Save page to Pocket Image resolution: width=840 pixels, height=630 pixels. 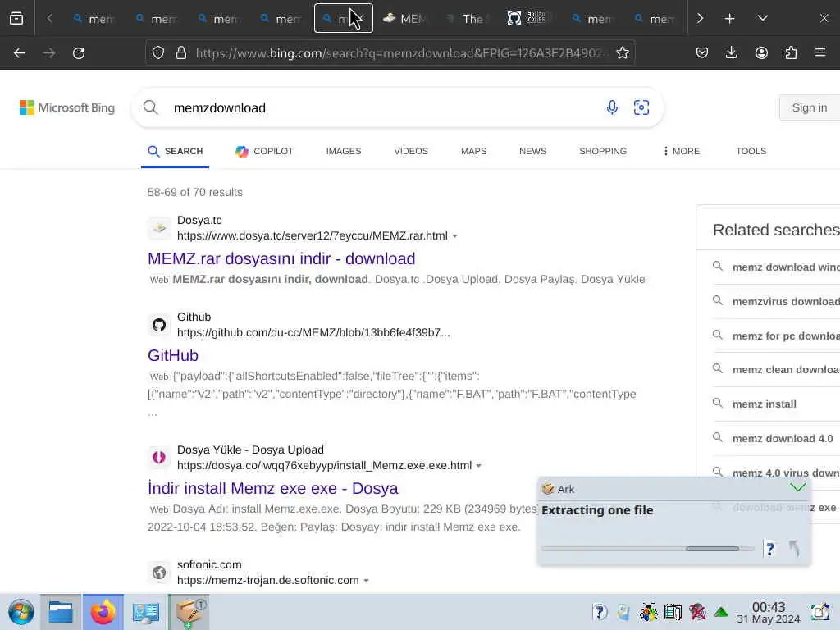[702, 52]
